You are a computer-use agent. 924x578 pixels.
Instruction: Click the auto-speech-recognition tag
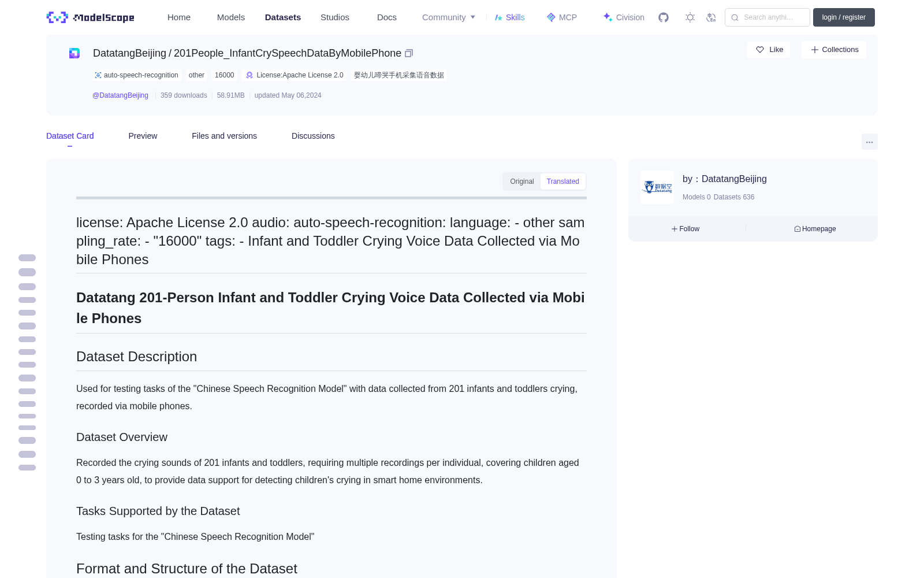pyautogui.click(x=136, y=75)
